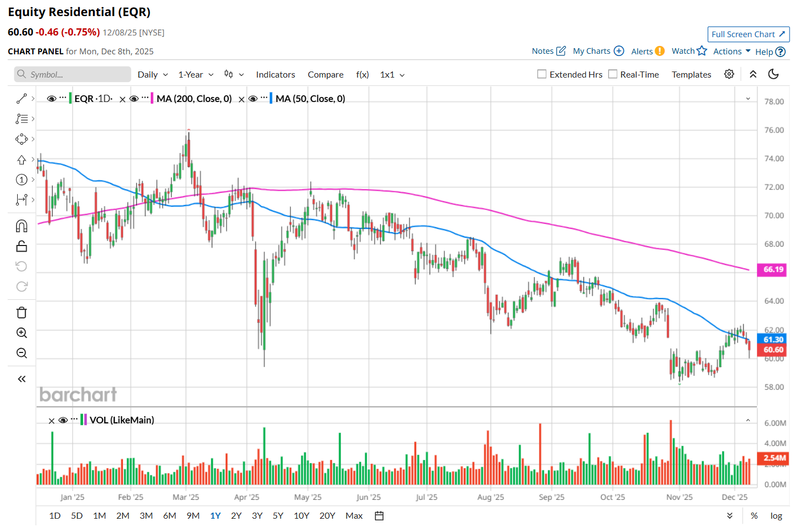
Task: Select the 6M time range
Action: click(170, 516)
